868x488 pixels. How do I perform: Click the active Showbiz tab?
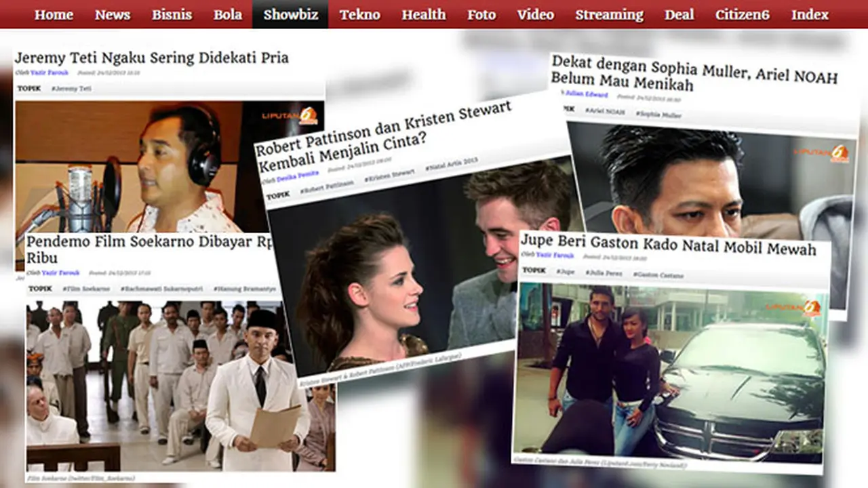tap(290, 14)
